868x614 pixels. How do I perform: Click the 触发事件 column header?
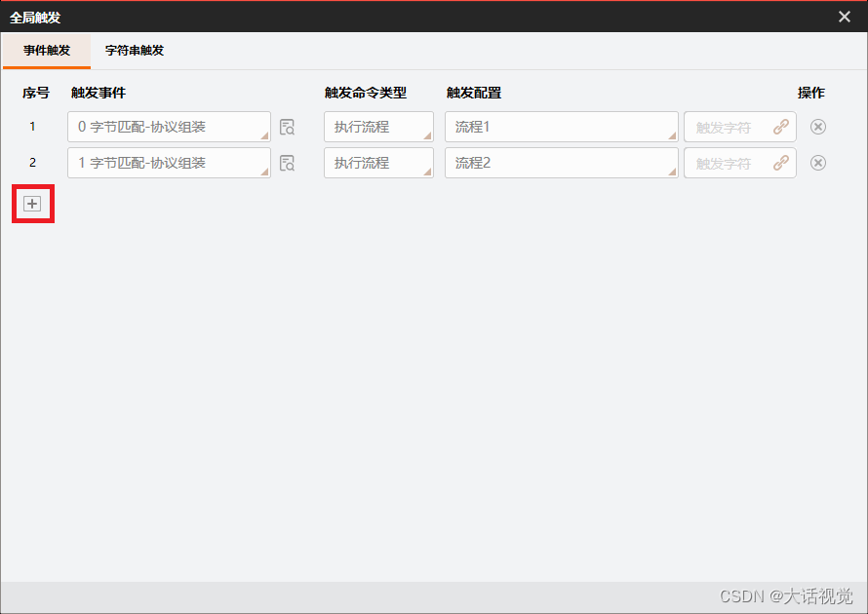pos(99,93)
